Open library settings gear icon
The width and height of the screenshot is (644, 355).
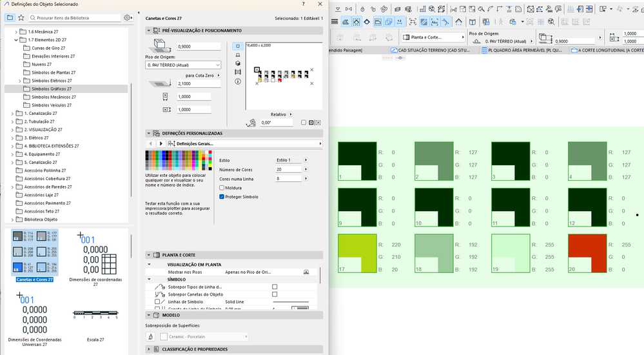pyautogui.click(x=128, y=17)
